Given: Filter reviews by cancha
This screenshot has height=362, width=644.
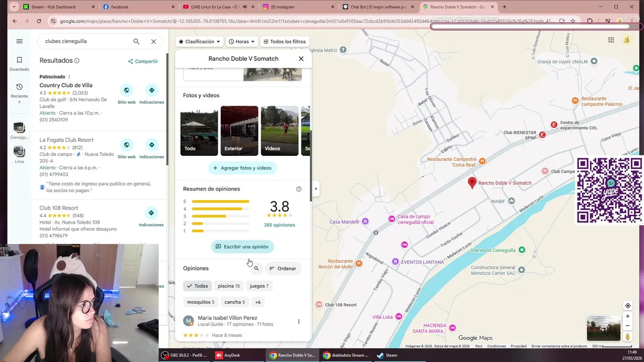Looking at the screenshot, I should [234, 302].
